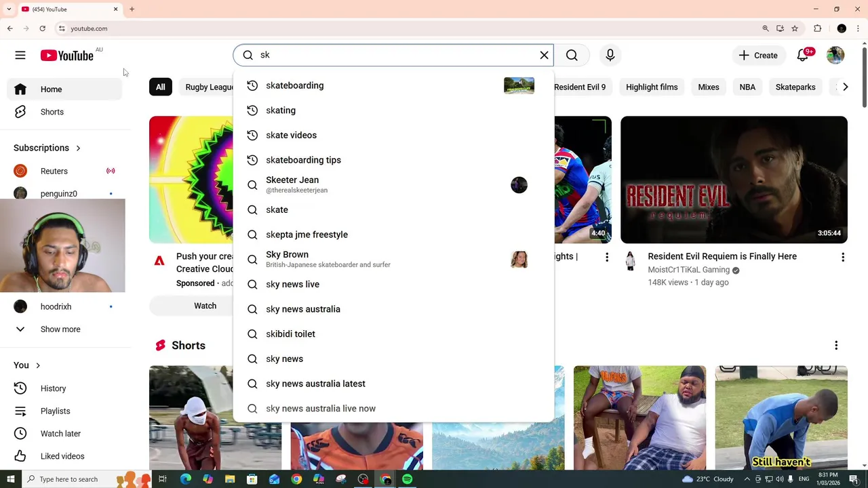Go back with browser back arrow

[x=9, y=28]
